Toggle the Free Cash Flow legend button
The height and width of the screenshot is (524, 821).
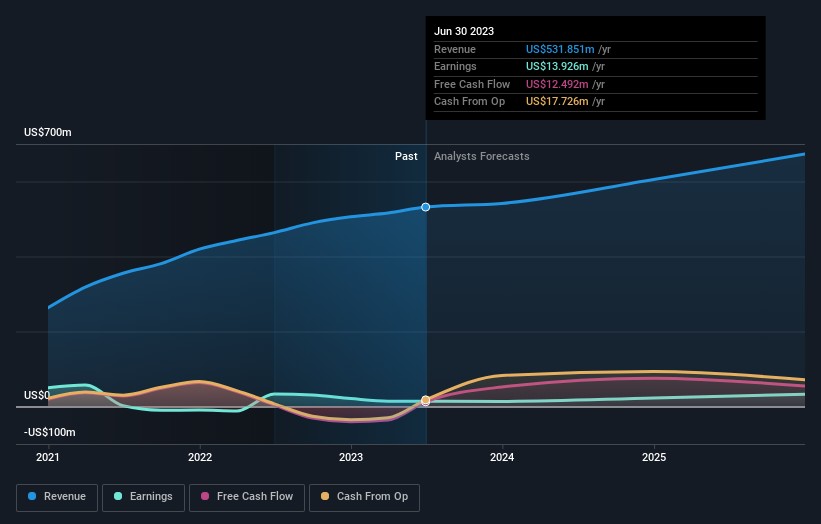[247, 497]
